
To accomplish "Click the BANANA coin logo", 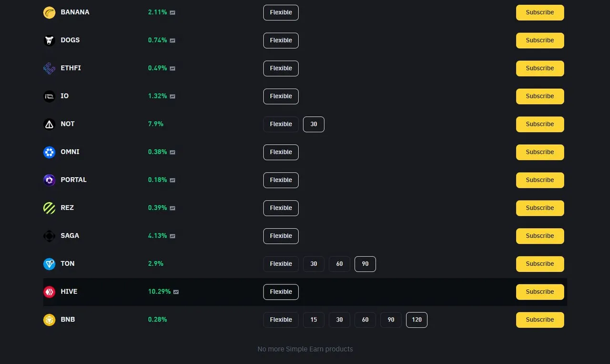I will 50,13.
